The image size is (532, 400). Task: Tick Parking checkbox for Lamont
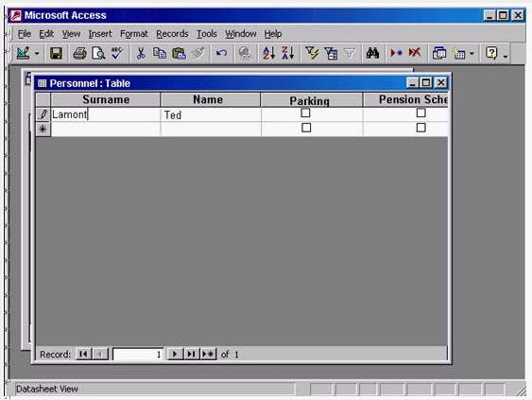(x=305, y=113)
